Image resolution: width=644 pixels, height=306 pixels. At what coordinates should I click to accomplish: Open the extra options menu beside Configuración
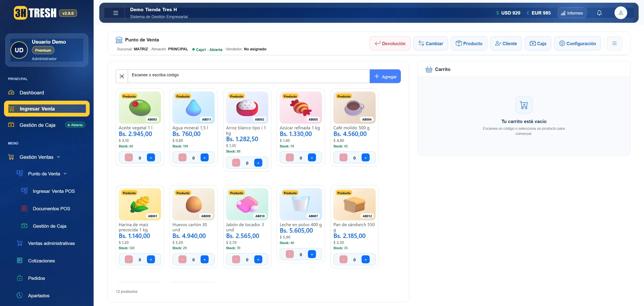[614, 43]
